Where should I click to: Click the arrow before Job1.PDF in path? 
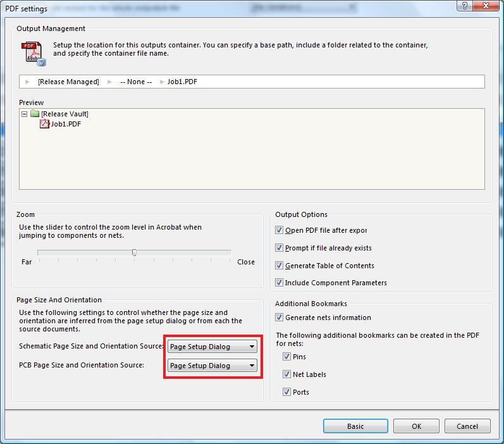pos(162,82)
